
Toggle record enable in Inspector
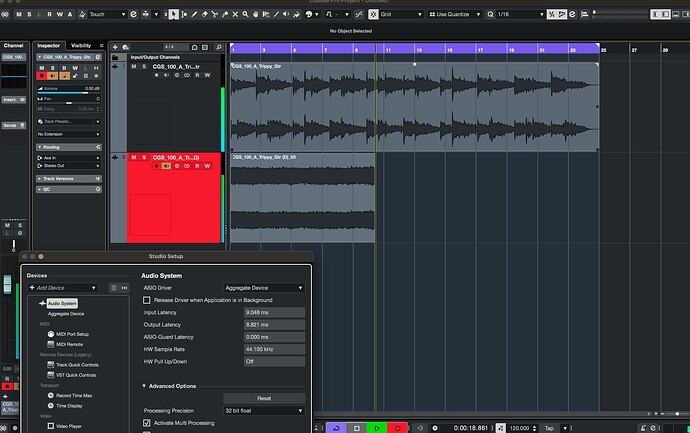[41, 75]
